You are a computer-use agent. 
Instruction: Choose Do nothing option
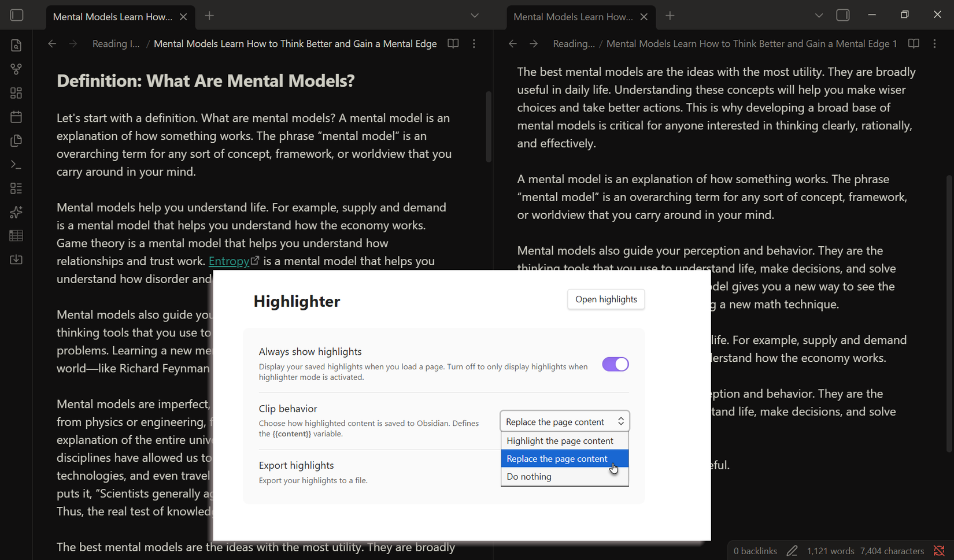tap(565, 477)
